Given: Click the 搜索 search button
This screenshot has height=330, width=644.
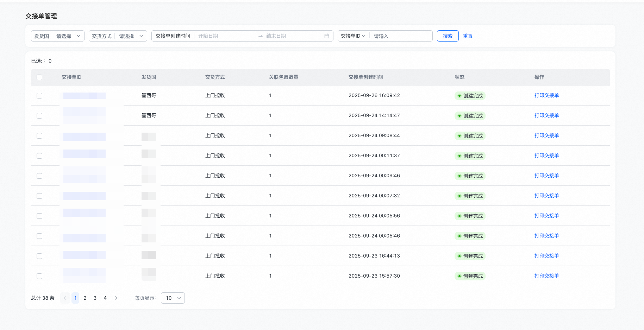Looking at the screenshot, I should coord(448,36).
